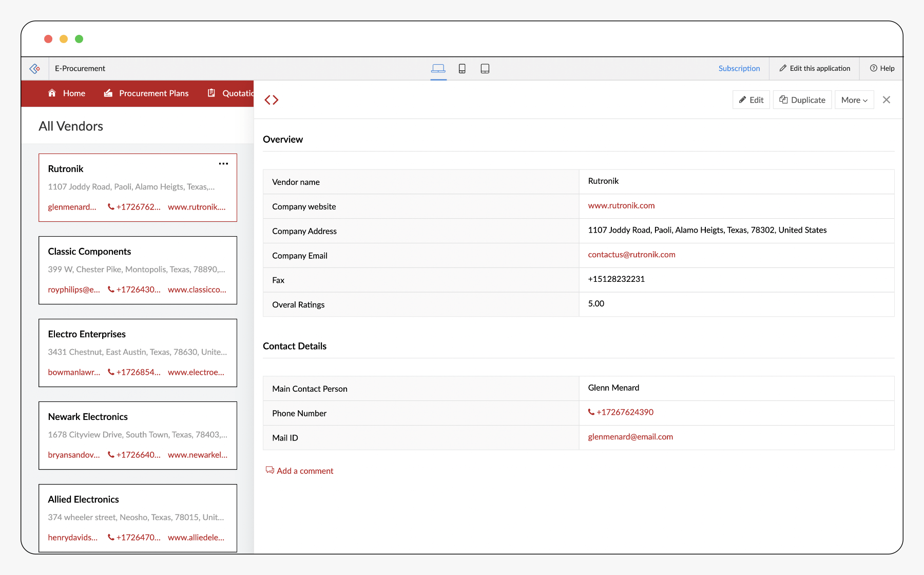
Task: Click phone icon on Classic Components card
Action: 111,290
